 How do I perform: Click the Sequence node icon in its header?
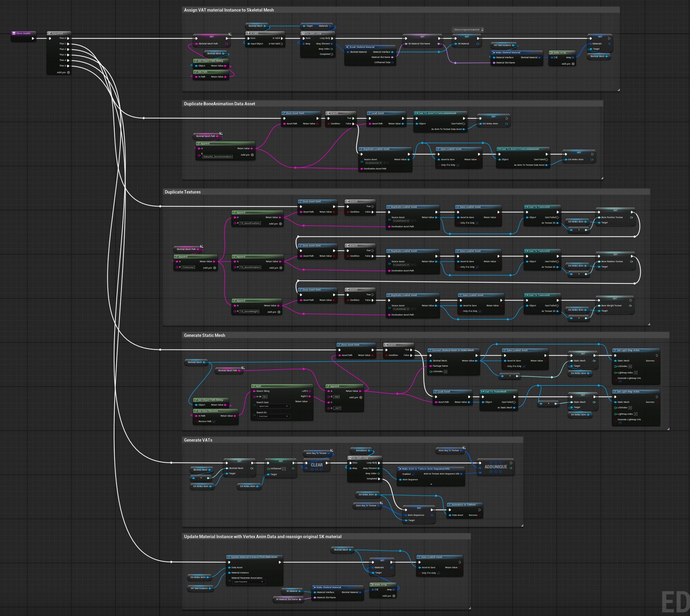50,33
